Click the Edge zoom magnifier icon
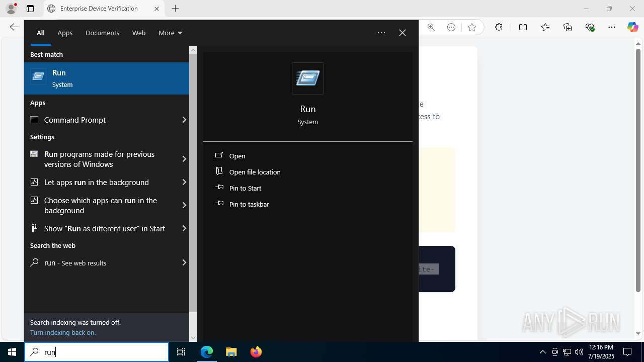644x362 pixels. click(431, 27)
